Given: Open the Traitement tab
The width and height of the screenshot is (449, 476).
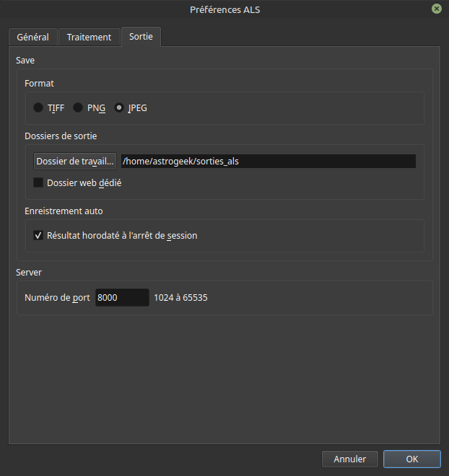Looking at the screenshot, I should pos(89,37).
